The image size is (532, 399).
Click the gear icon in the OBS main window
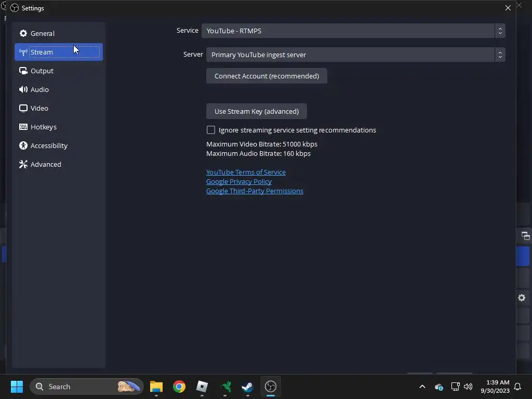[522, 298]
